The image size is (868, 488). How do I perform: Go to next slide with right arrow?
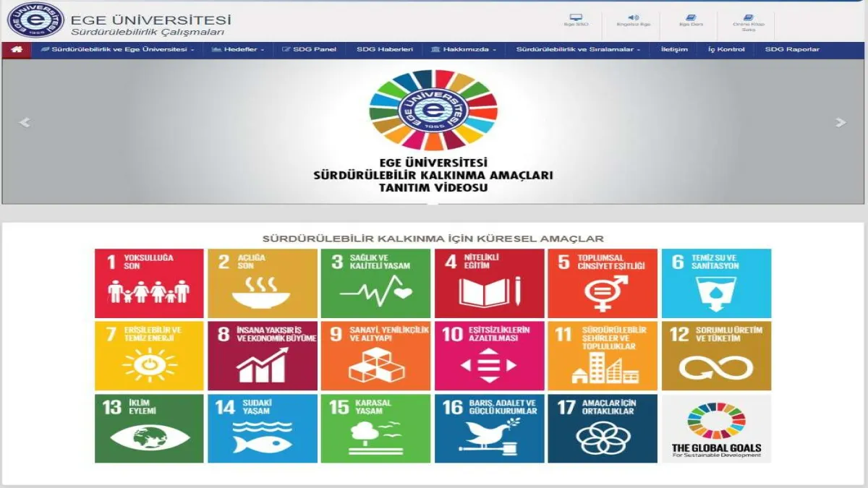[840, 123]
